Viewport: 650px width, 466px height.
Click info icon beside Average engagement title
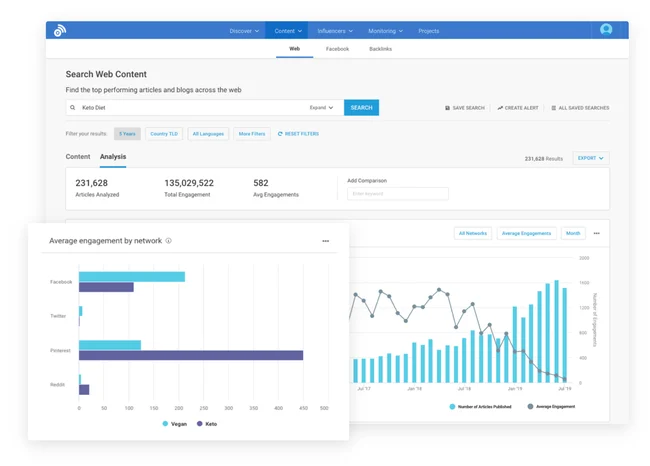point(168,241)
